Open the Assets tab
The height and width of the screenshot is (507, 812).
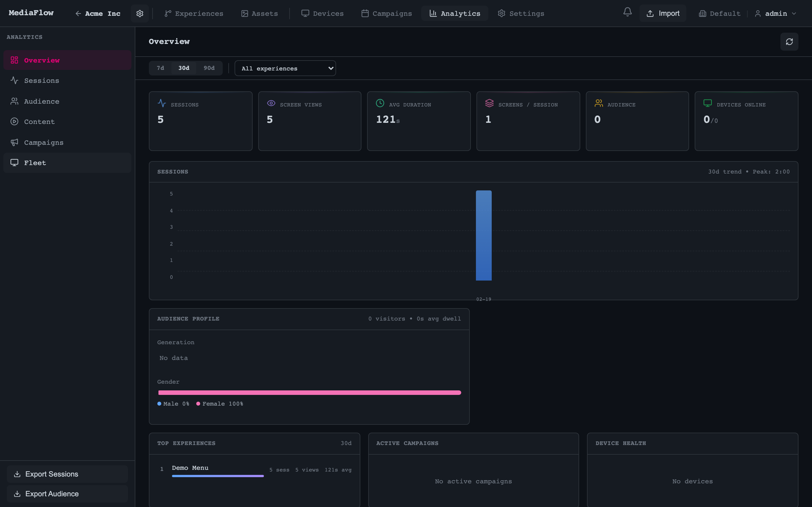[259, 14]
